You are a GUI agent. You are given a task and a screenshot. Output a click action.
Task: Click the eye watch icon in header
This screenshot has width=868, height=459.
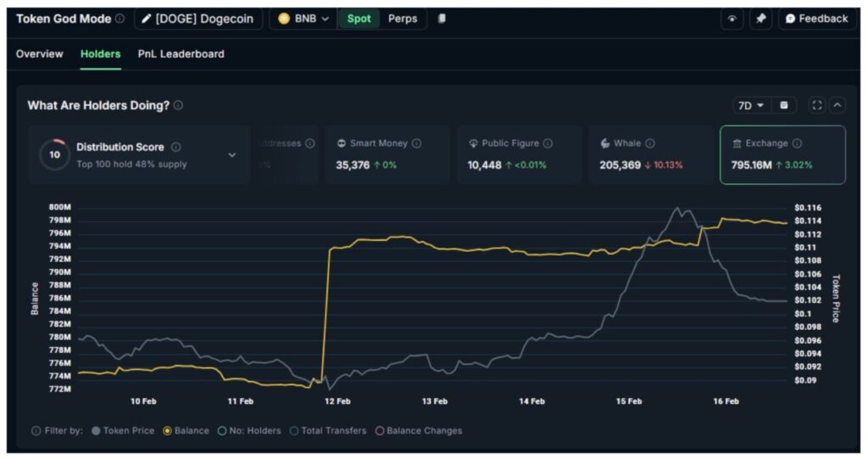point(732,19)
